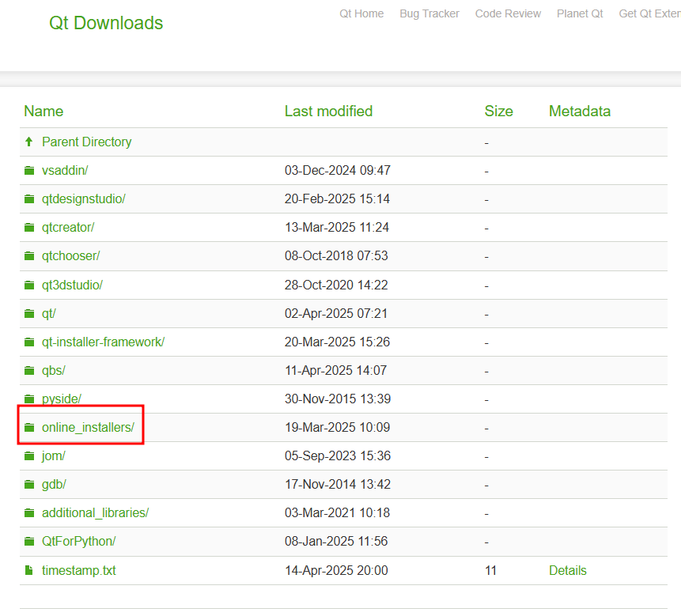Select date 14-Apr-2025 20:00

tap(336, 570)
